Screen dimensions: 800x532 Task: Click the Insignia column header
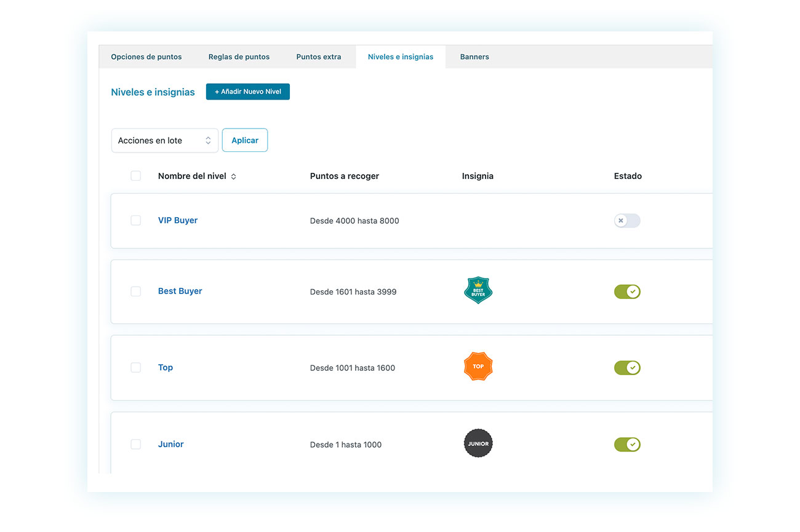[x=478, y=176]
